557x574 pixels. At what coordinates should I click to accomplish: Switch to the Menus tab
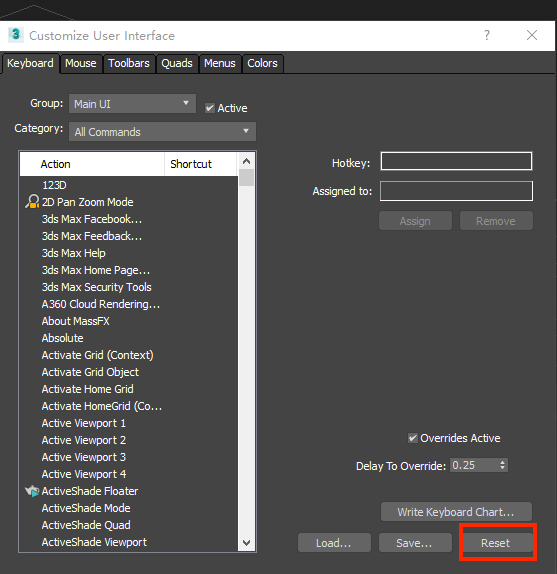tap(220, 63)
